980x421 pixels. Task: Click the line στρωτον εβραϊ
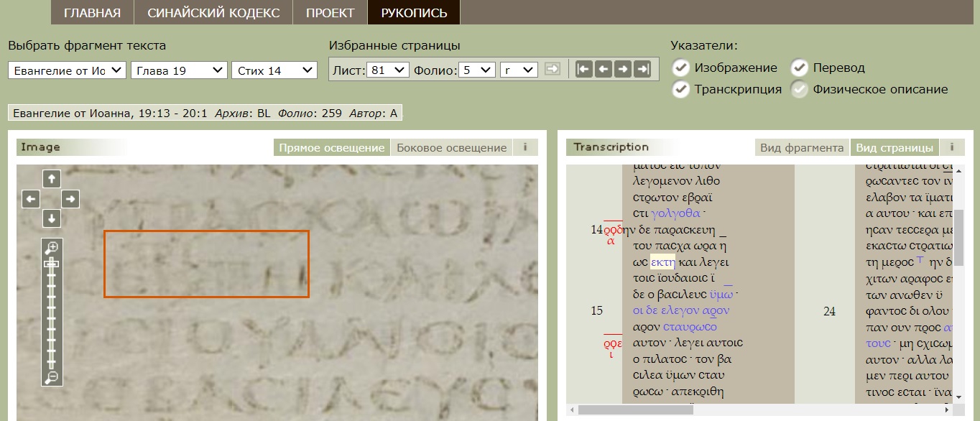672,197
